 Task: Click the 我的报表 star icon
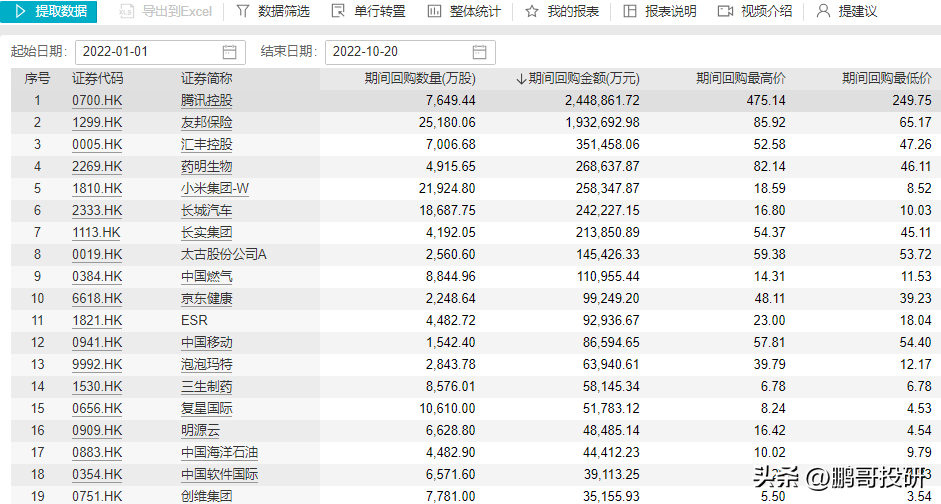tap(532, 11)
